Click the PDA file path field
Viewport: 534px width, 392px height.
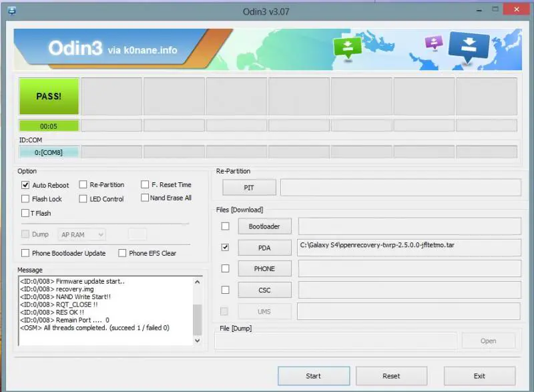pyautogui.click(x=409, y=247)
